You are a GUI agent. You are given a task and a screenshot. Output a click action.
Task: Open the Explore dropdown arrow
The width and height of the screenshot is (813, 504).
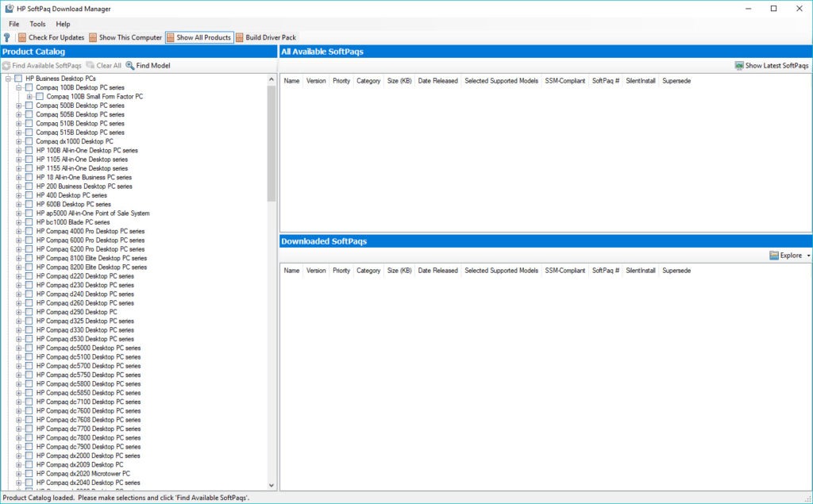click(808, 256)
